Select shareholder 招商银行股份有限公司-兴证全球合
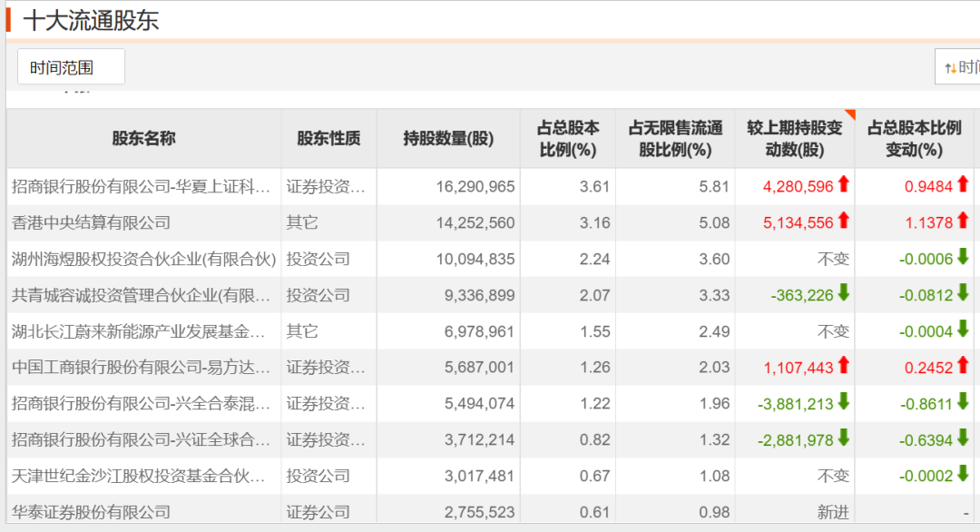Image resolution: width=980 pixels, height=532 pixels. pos(141,439)
